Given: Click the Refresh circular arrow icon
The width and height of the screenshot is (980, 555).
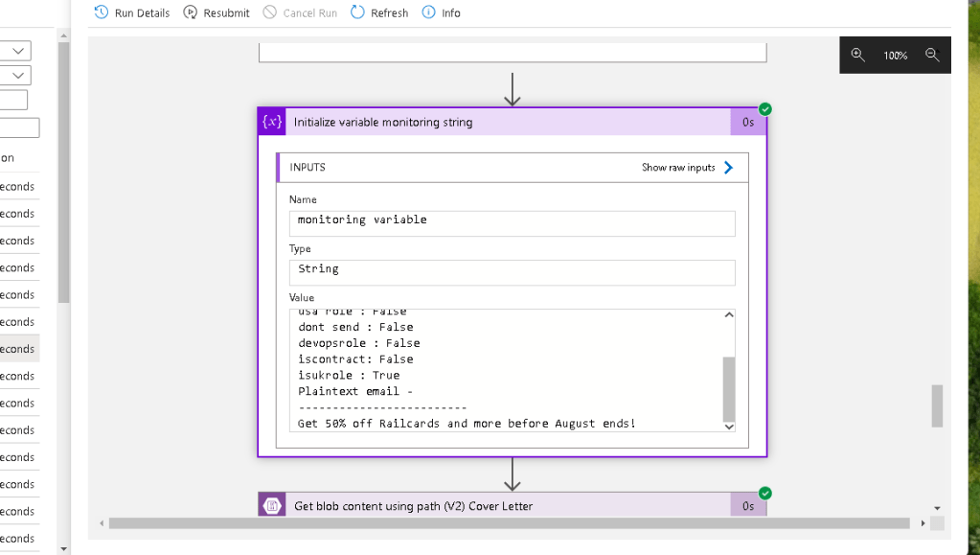Looking at the screenshot, I should click(x=357, y=12).
